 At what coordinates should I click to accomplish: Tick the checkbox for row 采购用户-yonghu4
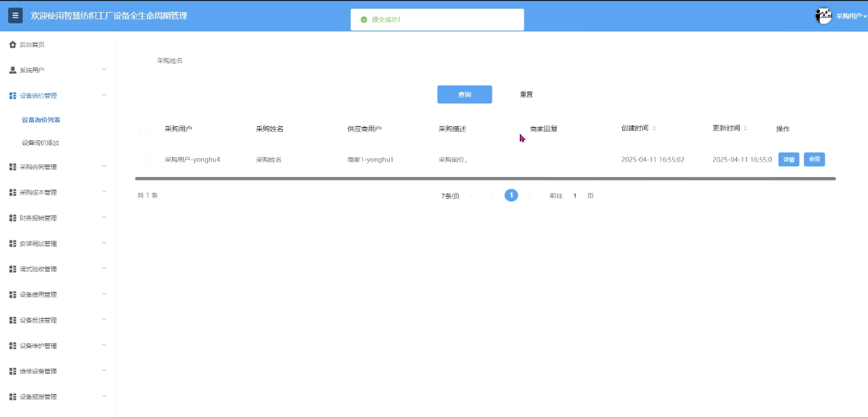(145, 160)
